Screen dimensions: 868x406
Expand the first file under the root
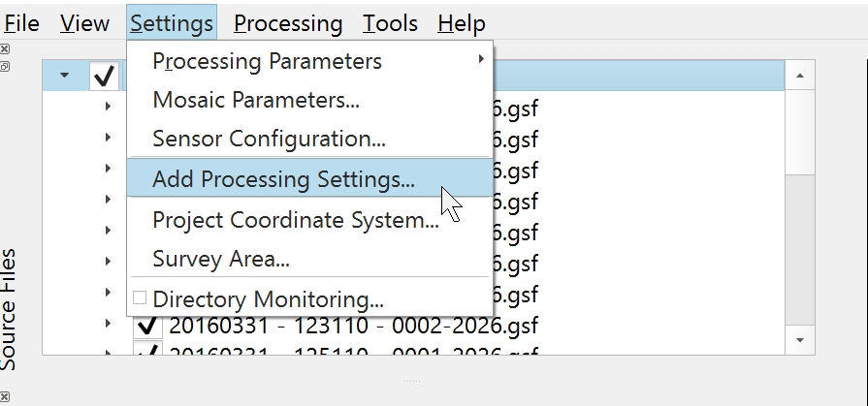[x=109, y=107]
